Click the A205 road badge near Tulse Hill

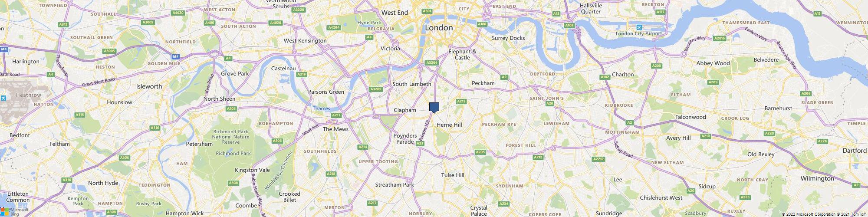point(480,152)
